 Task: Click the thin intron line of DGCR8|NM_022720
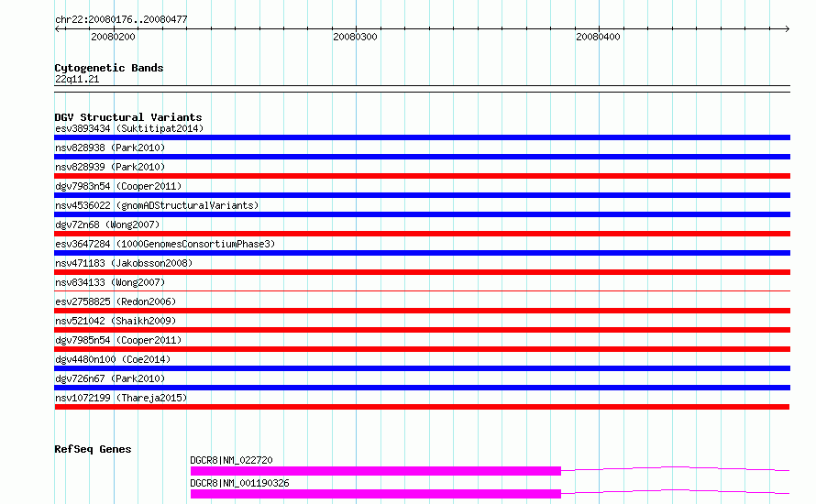[676, 467]
